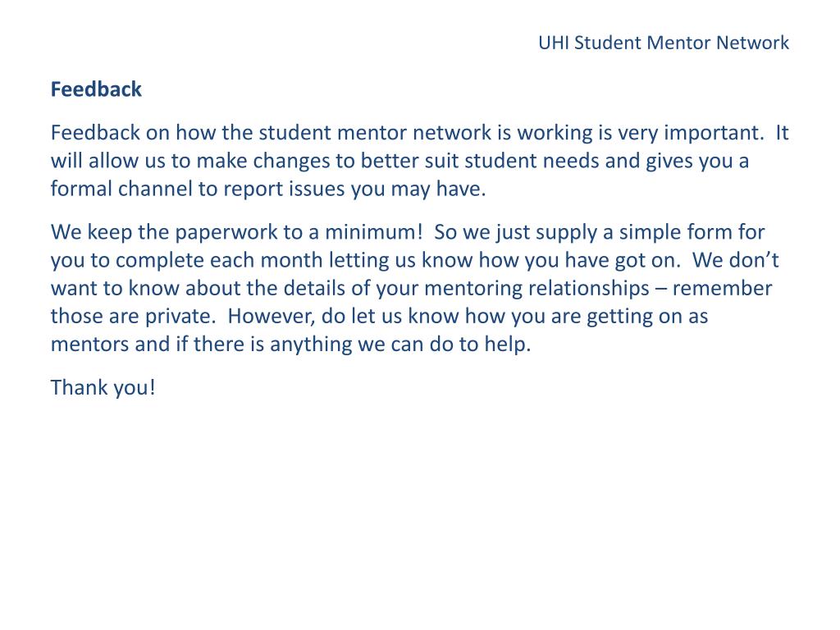Click the line beginning 'will allow us to make changes'

[399, 161]
